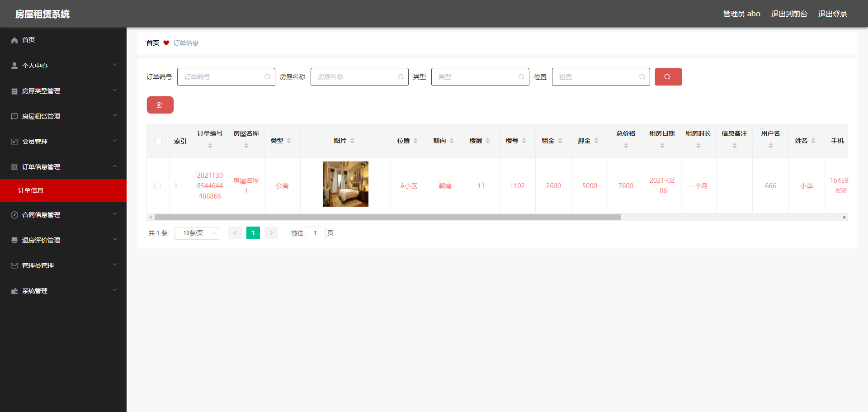Tick the checkbox for order row 1

tap(157, 186)
